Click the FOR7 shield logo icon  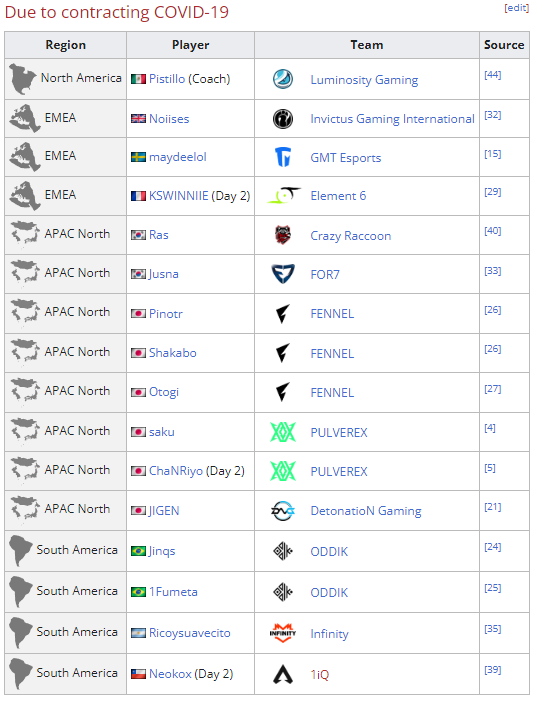coord(283,274)
